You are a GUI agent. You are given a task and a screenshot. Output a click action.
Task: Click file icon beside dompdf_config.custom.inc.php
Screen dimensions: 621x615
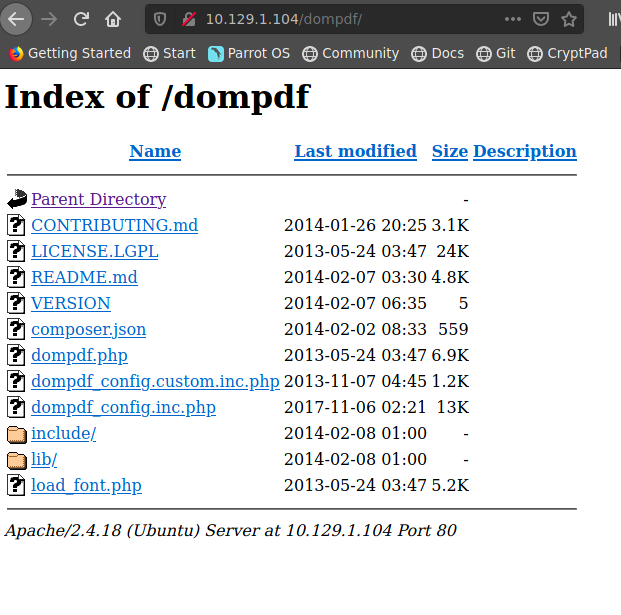(x=16, y=381)
